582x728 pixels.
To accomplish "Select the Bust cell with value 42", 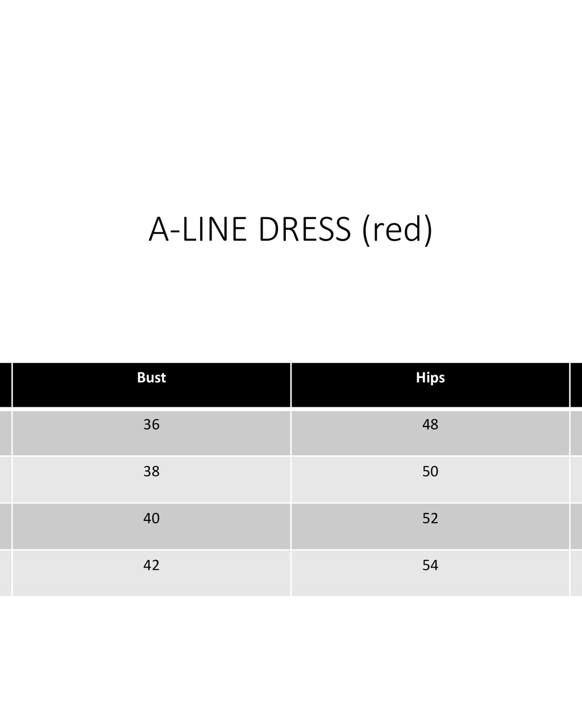I will point(151,573).
